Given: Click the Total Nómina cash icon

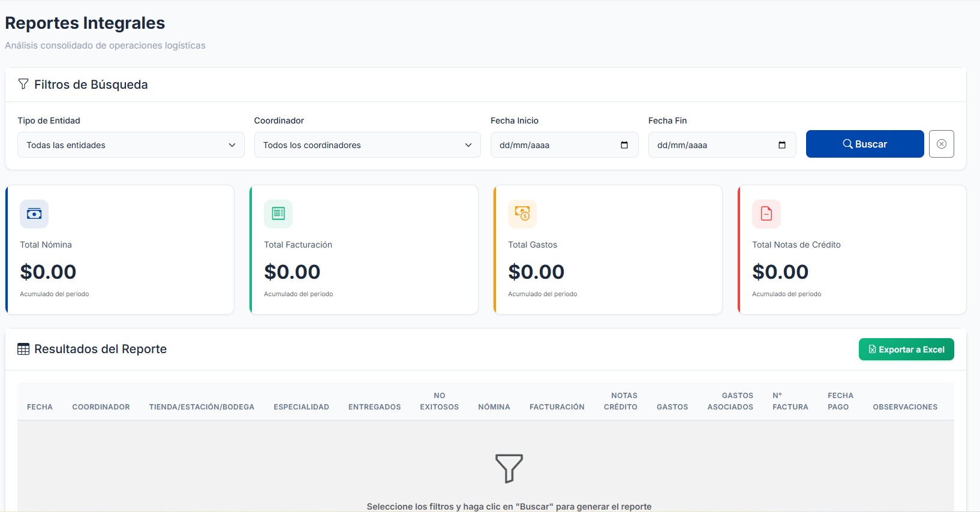Looking at the screenshot, I should pyautogui.click(x=34, y=214).
